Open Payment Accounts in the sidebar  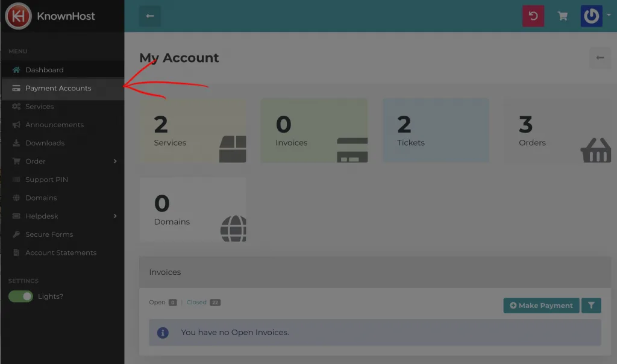(58, 89)
